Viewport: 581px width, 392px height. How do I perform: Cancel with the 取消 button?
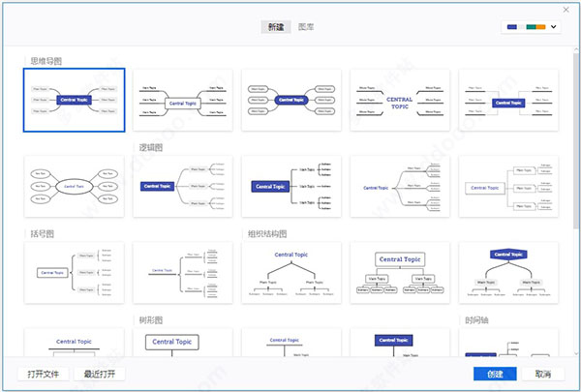tap(543, 374)
